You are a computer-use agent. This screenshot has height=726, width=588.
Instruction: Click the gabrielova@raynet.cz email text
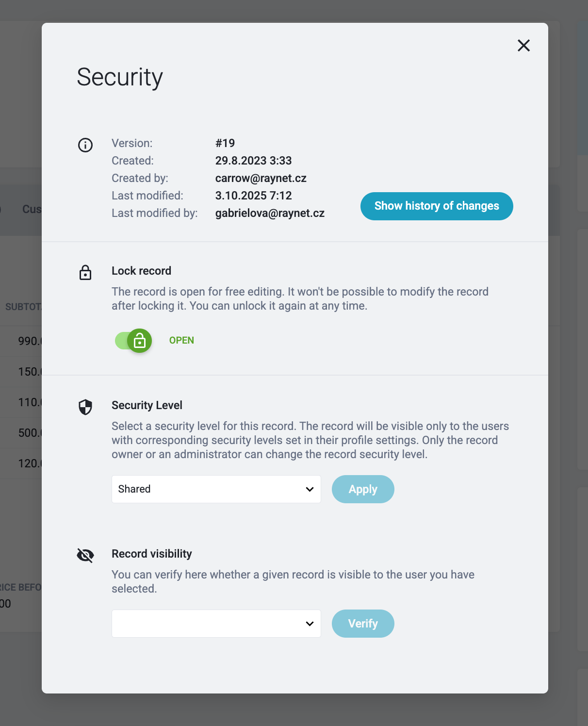coord(270,213)
